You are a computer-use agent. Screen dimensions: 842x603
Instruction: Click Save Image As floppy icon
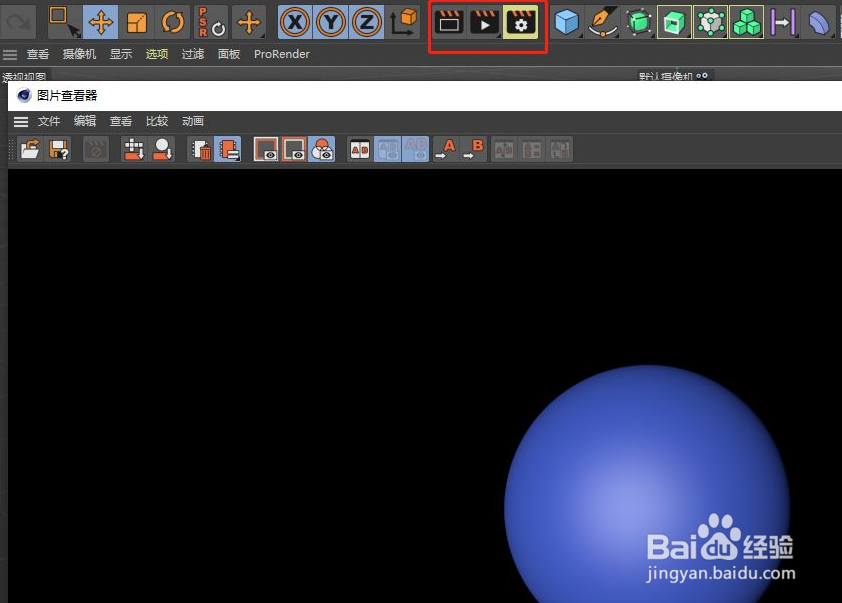(x=59, y=149)
